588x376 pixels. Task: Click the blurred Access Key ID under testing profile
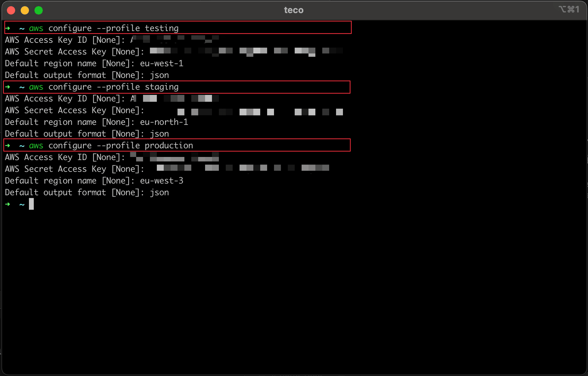click(x=174, y=39)
